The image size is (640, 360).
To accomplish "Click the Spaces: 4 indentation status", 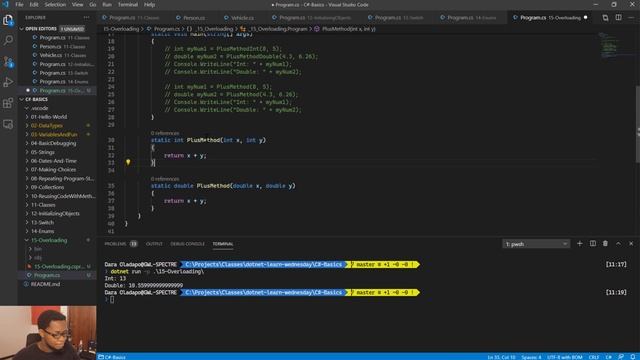I will click(531, 357).
